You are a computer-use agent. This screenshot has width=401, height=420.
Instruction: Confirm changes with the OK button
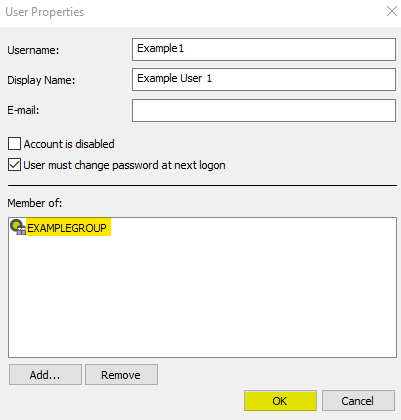click(280, 401)
